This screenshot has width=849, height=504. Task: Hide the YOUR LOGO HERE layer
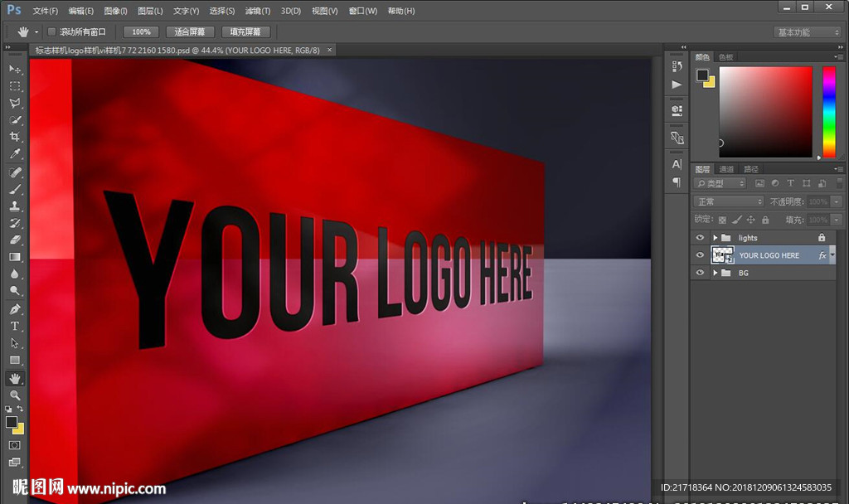click(700, 255)
